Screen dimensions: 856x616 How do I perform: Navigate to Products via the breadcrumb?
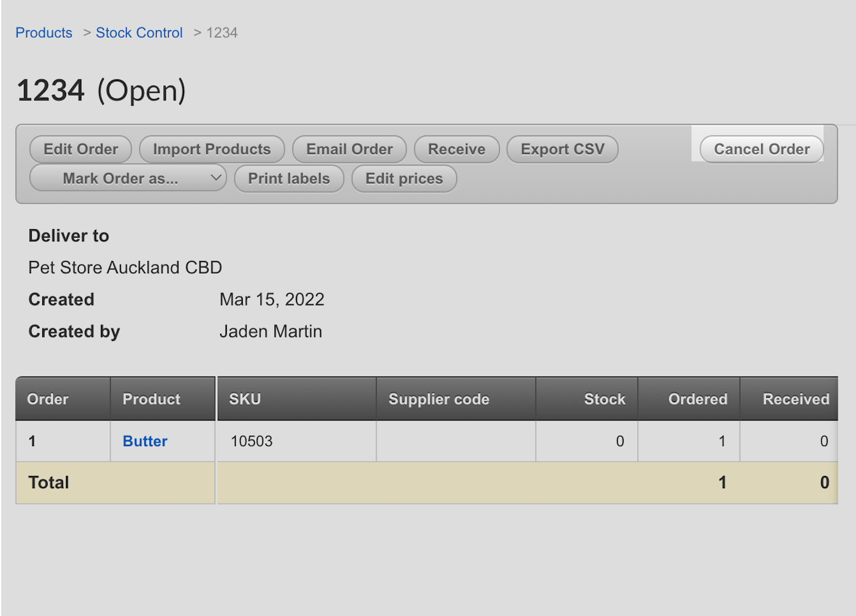(x=43, y=32)
